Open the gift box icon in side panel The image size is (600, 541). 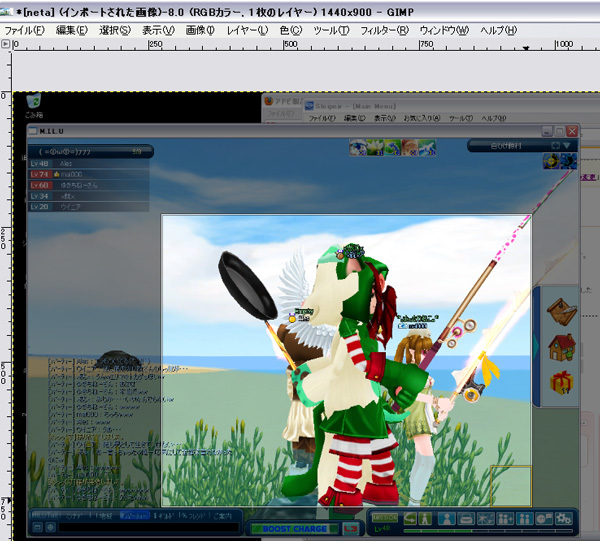pyautogui.click(x=561, y=383)
